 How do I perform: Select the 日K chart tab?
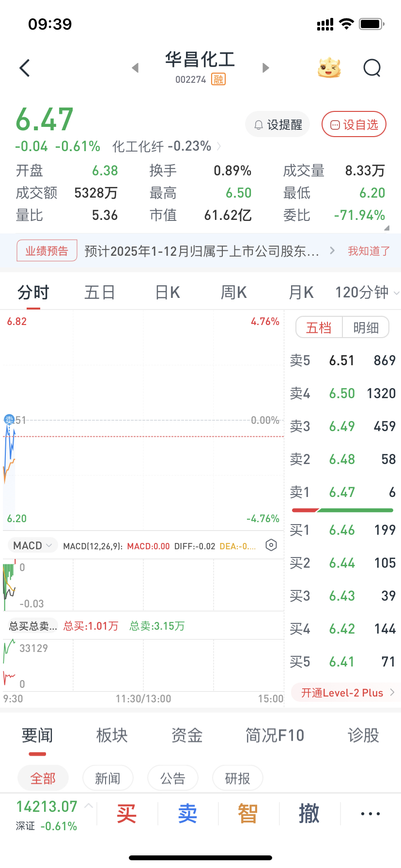point(168,293)
